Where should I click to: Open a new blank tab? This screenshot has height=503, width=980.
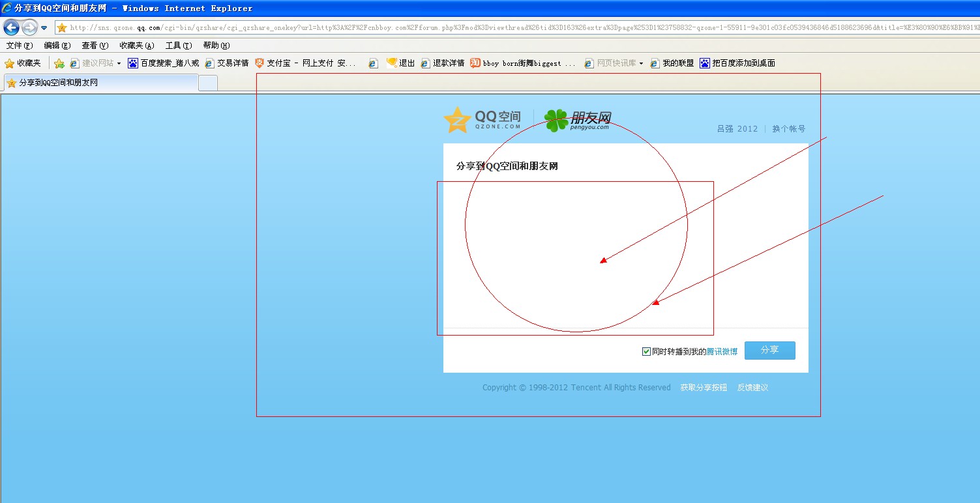click(207, 83)
